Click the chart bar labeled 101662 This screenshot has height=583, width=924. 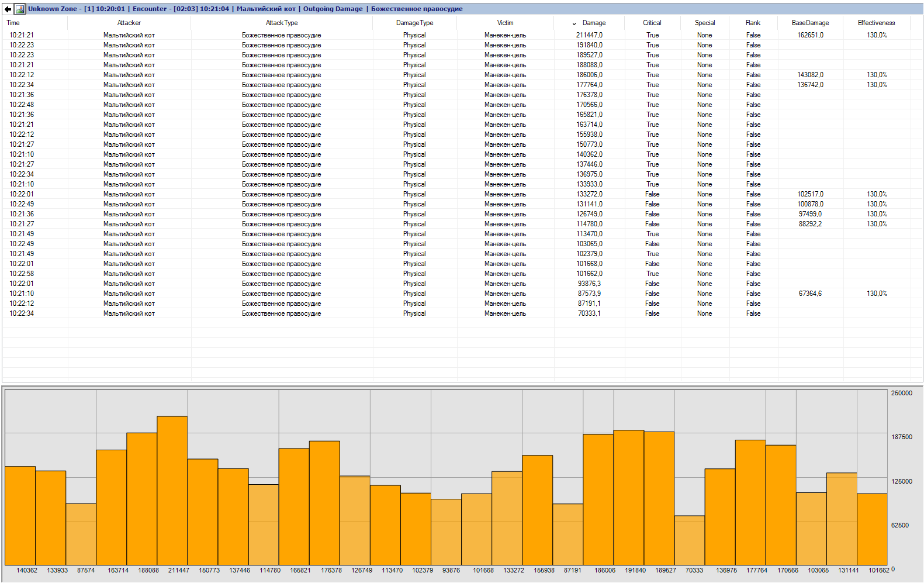click(x=872, y=529)
